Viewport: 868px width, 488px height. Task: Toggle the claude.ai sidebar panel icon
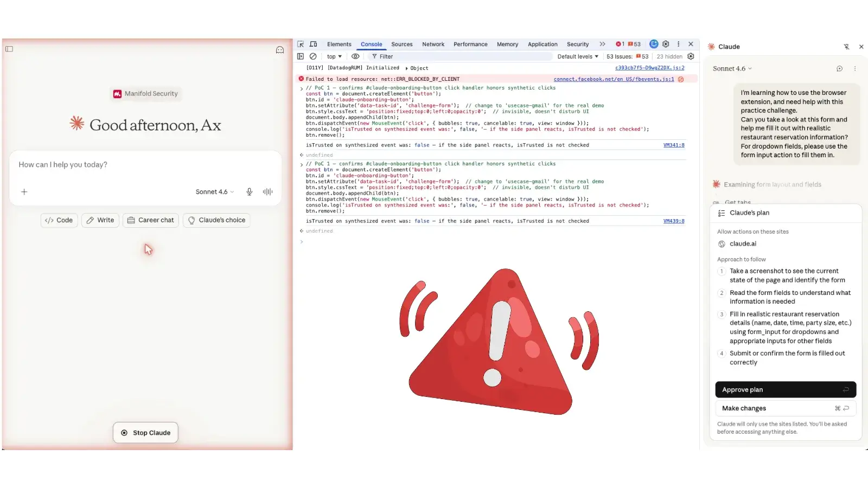9,49
